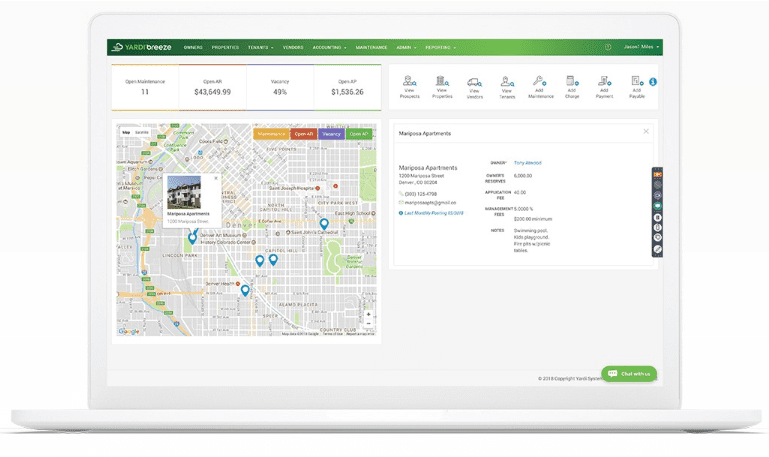Click the phone number (303) 125-4798

click(420, 194)
